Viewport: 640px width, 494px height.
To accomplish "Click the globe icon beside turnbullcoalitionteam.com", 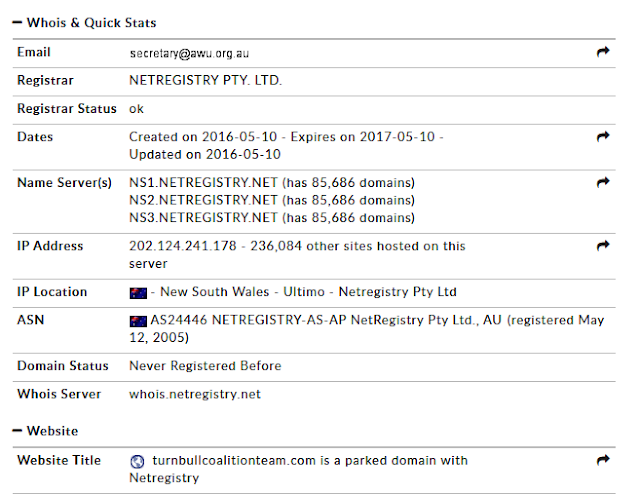I will [x=137, y=461].
